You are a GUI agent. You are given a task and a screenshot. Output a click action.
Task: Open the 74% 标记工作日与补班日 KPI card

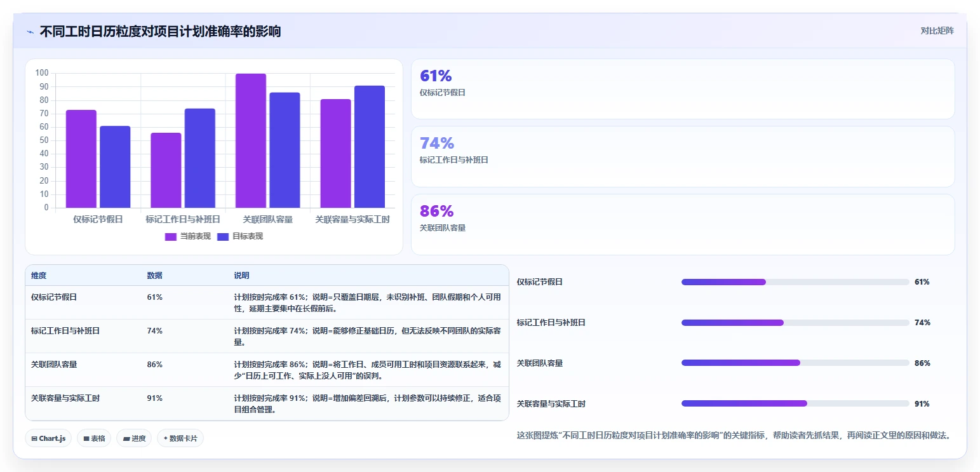683,156
